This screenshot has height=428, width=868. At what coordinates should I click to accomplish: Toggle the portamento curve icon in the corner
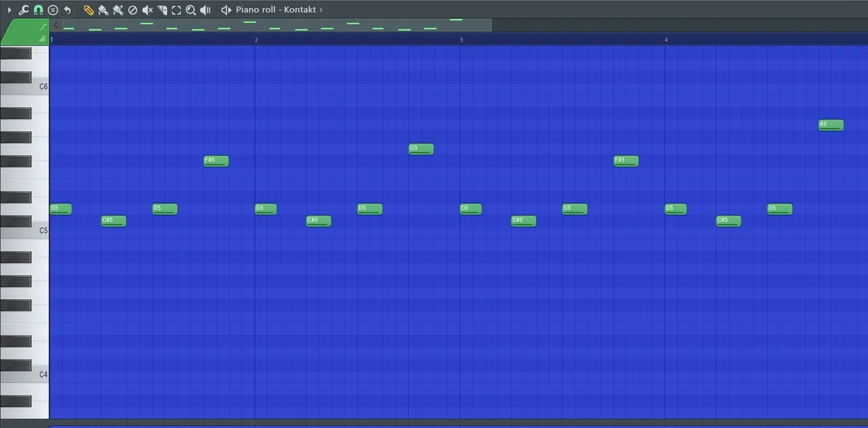click(x=43, y=27)
